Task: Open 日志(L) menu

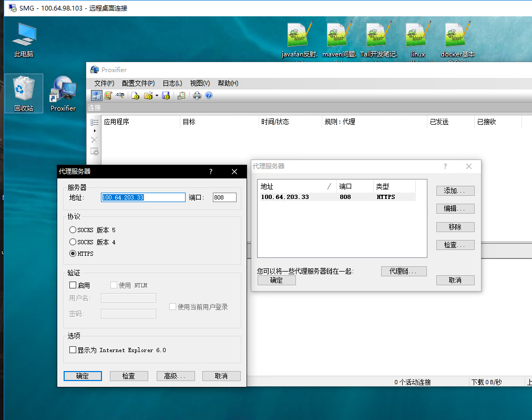Action: [172, 83]
